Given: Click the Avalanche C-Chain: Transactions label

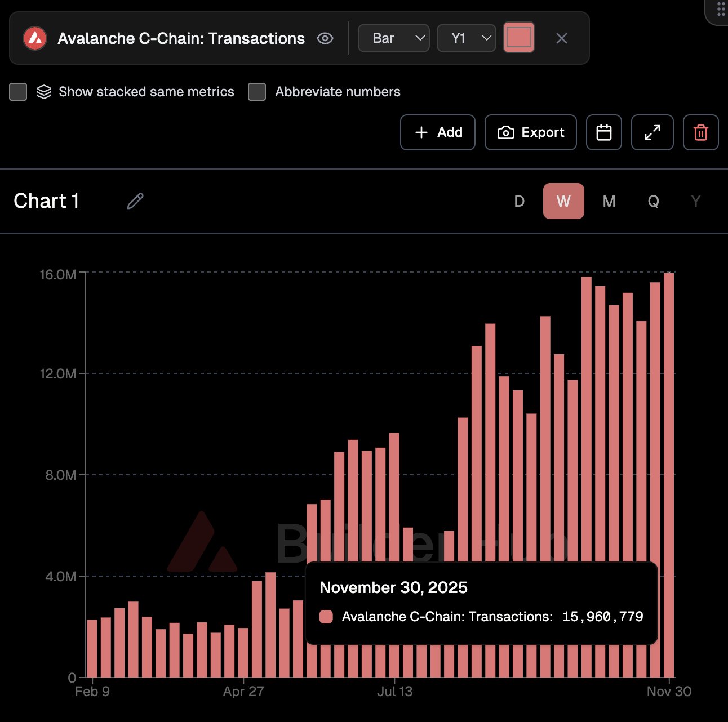Looking at the screenshot, I should tap(181, 38).
